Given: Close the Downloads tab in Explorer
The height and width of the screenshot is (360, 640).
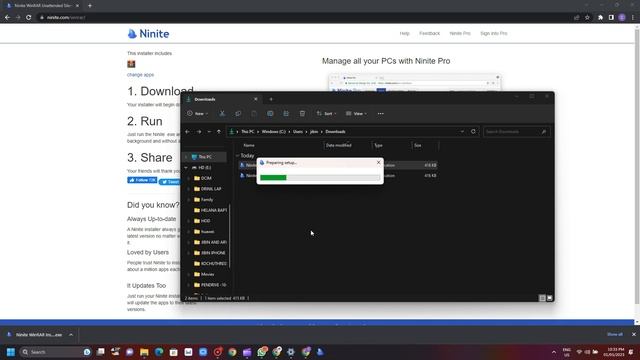Looking at the screenshot, I should [256, 99].
